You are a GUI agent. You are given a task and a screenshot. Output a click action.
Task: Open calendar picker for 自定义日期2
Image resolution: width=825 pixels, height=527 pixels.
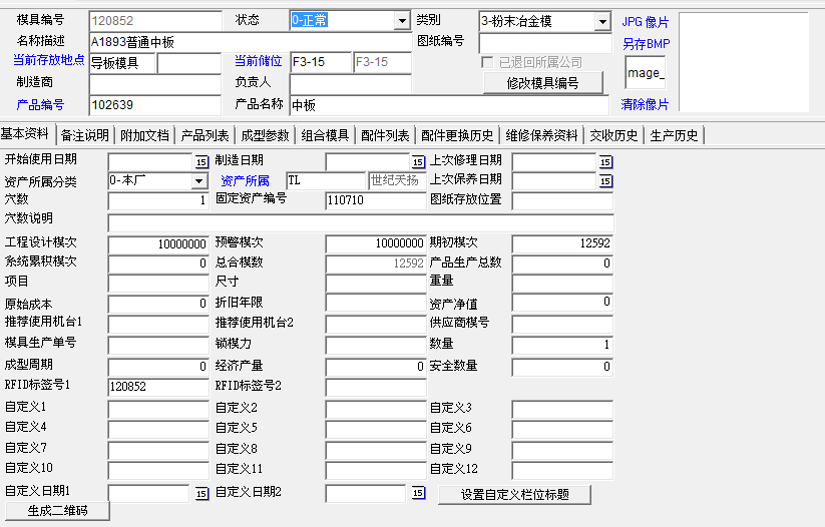click(x=418, y=493)
